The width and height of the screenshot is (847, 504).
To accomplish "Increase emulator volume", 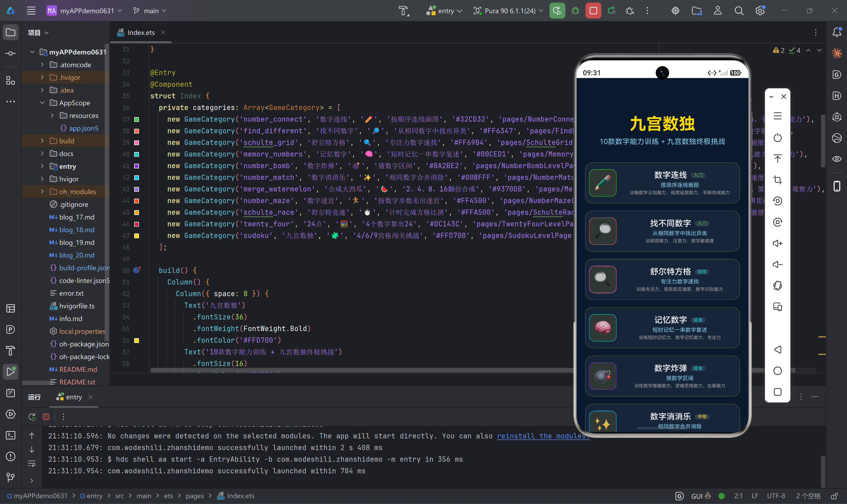I will 777,243.
